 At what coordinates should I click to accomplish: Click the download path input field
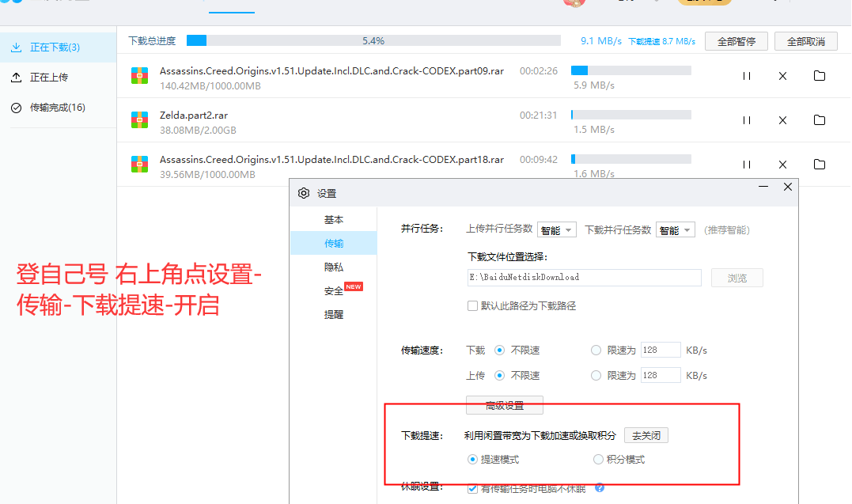[x=584, y=277]
